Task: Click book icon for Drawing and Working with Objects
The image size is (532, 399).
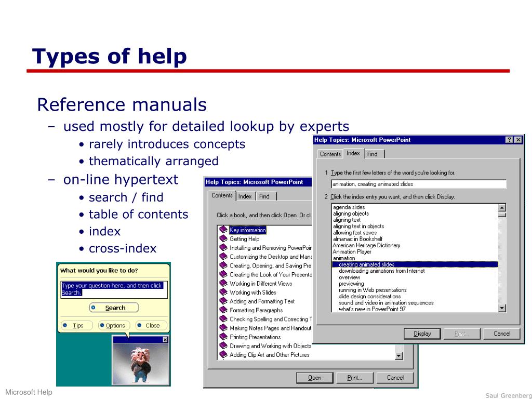Action: click(x=223, y=345)
